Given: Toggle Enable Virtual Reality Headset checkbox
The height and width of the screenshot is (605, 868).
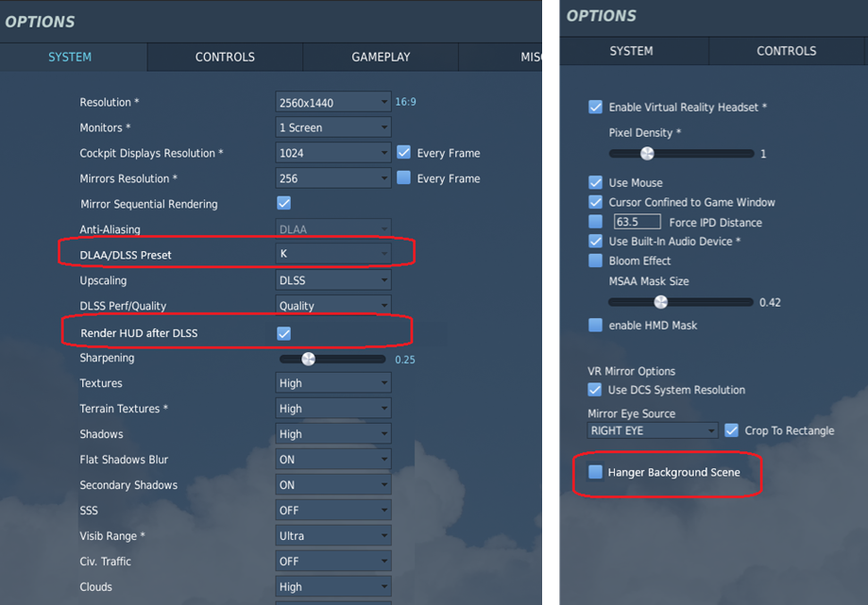Looking at the screenshot, I should (x=596, y=107).
